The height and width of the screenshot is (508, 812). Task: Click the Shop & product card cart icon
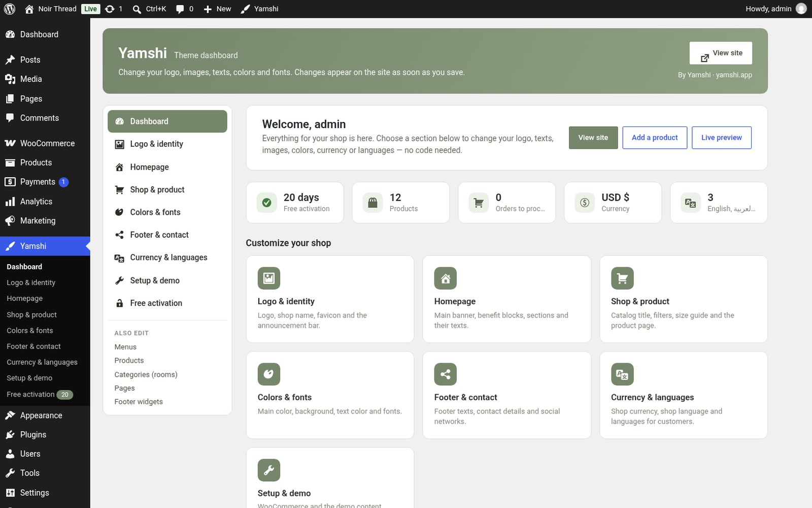coord(622,278)
